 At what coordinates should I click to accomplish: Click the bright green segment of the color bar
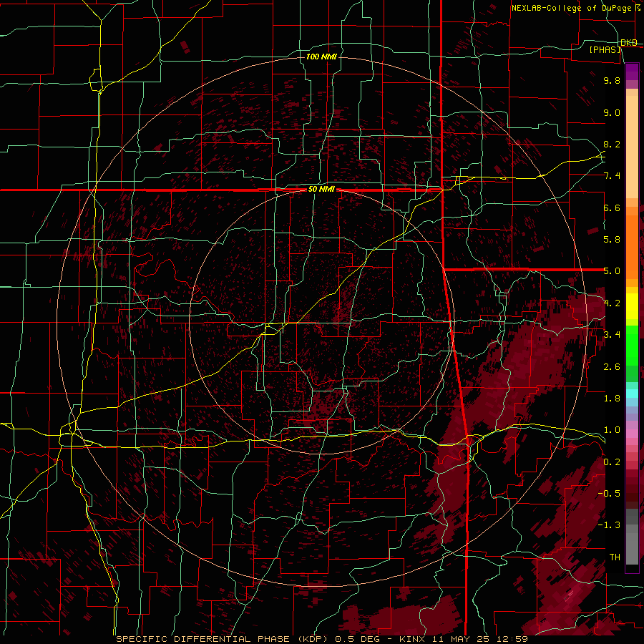point(632,346)
